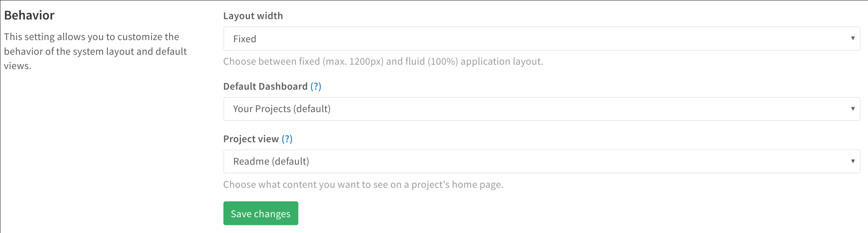The image size is (868, 233).
Task: Click the Layout width field label
Action: click(x=253, y=16)
